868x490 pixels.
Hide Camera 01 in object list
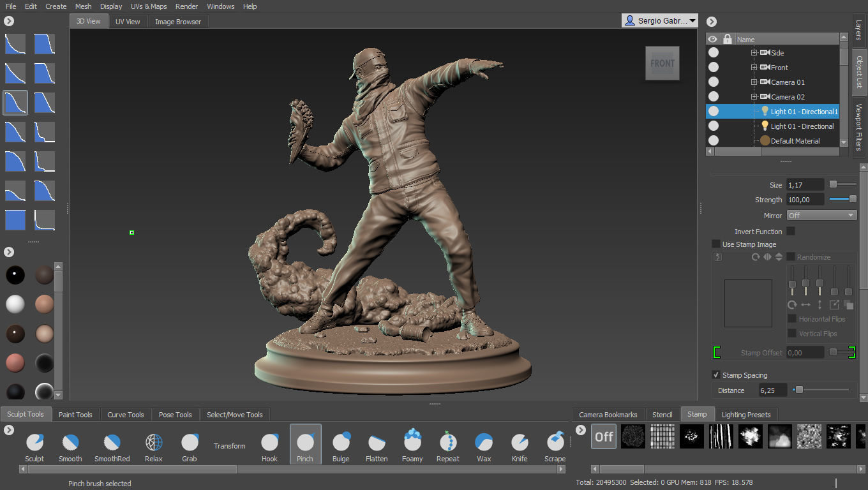click(714, 82)
